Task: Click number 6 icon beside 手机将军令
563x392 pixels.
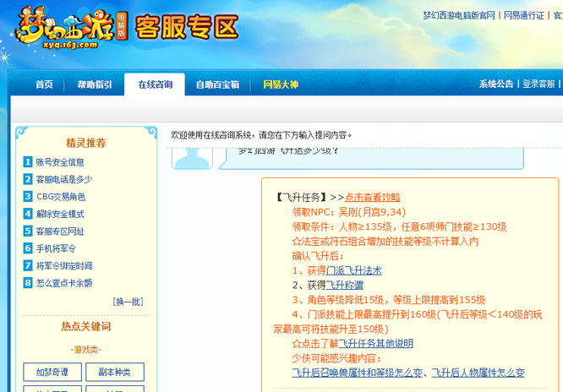Action: click(x=28, y=248)
